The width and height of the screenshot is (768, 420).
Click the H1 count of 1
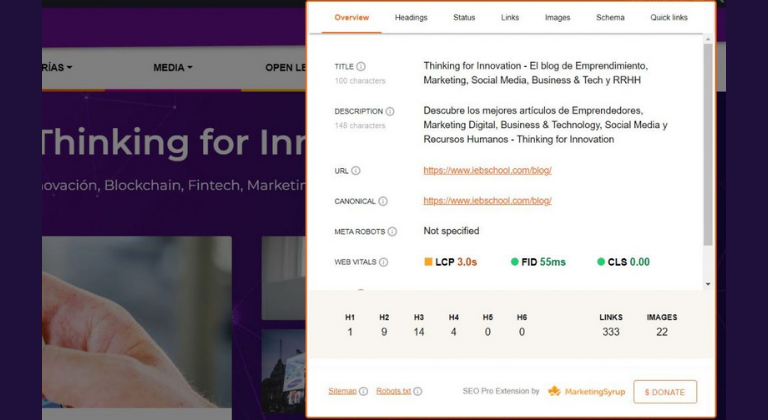[x=350, y=332]
